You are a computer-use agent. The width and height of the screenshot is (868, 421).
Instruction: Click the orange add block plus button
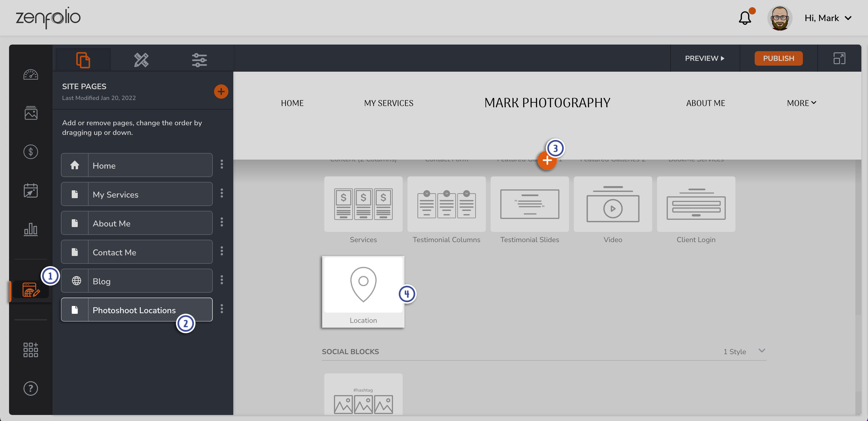pyautogui.click(x=547, y=161)
